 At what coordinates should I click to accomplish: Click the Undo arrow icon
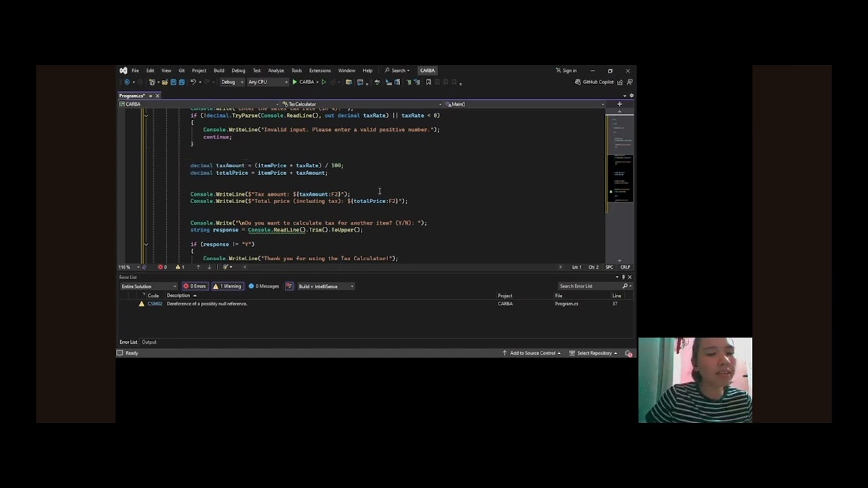tap(193, 82)
